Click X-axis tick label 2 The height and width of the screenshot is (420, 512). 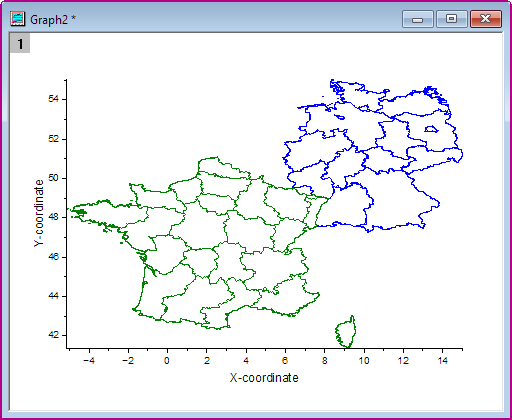pos(207,361)
